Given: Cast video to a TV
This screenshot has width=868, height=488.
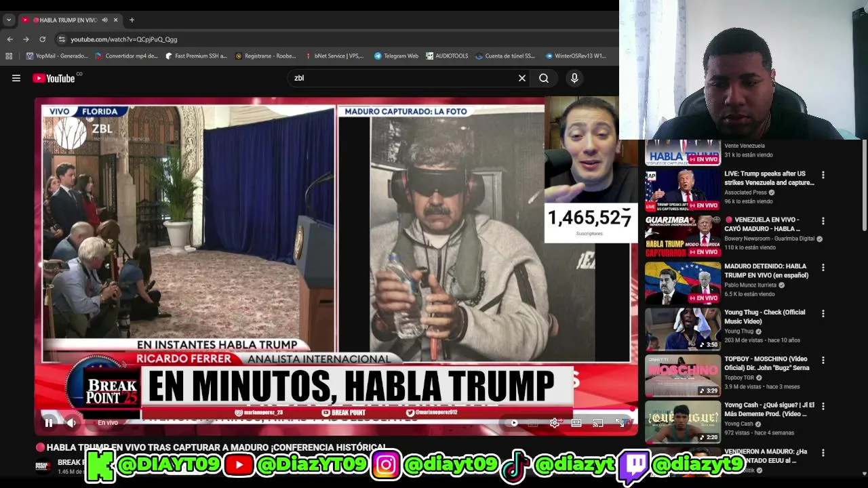Looking at the screenshot, I should click(x=597, y=423).
